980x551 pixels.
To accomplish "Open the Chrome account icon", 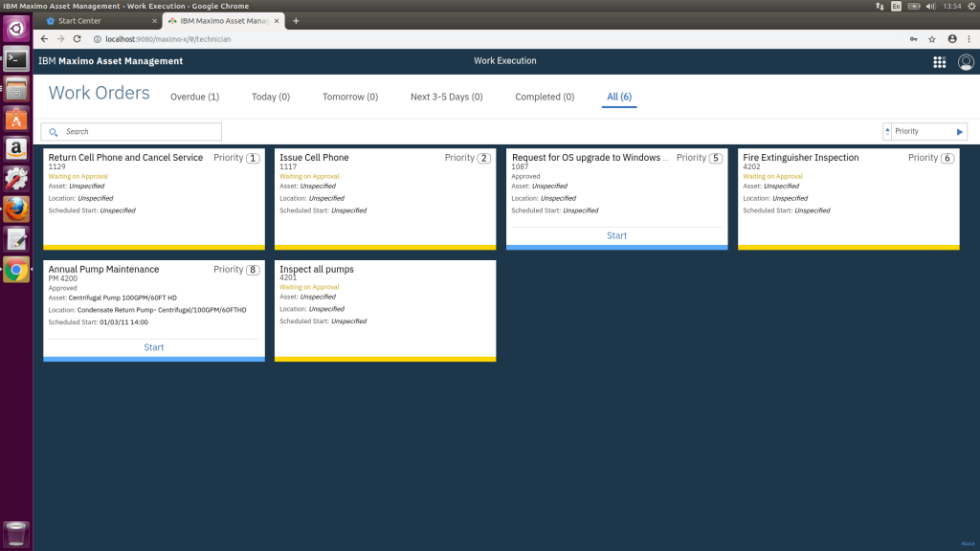I will coord(952,38).
